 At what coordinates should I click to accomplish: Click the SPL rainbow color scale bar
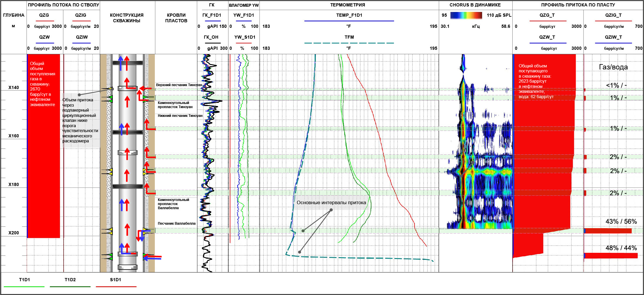click(x=466, y=15)
